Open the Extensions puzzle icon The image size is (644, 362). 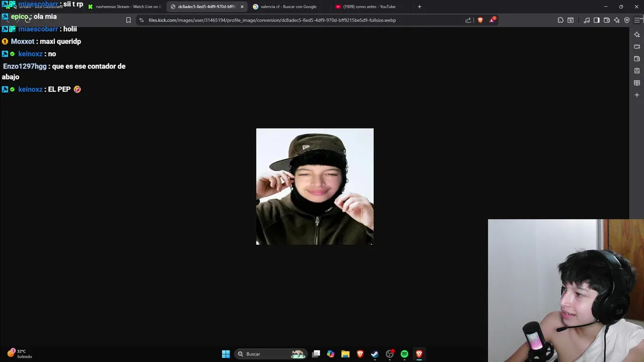[x=560, y=20]
